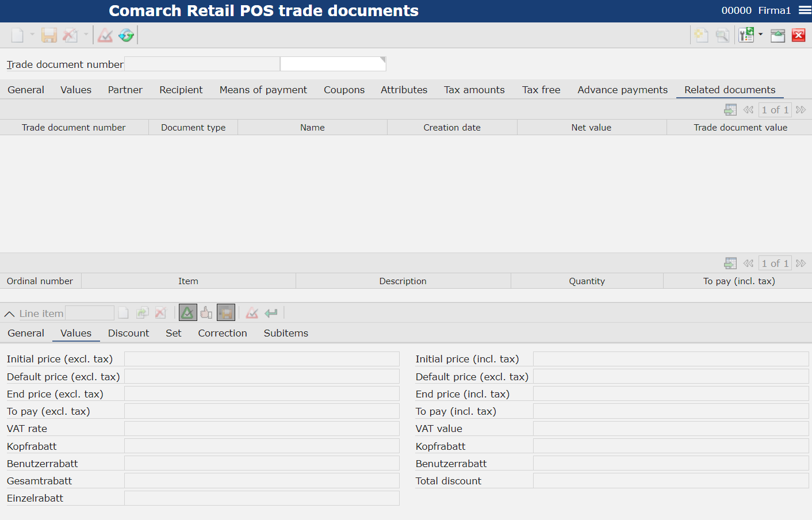Screen dimensions: 812x520
Task: Open the Line item Discount tab
Action: click(128, 333)
